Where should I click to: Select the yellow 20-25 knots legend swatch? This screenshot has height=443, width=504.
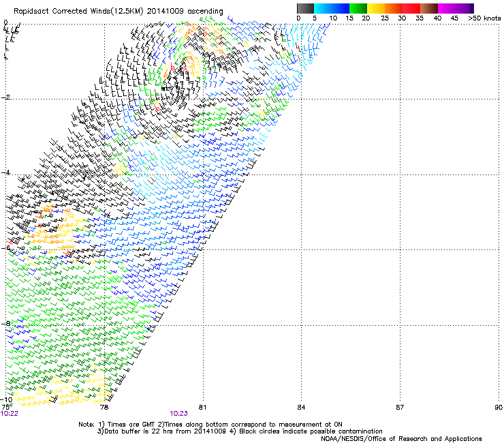376,8
